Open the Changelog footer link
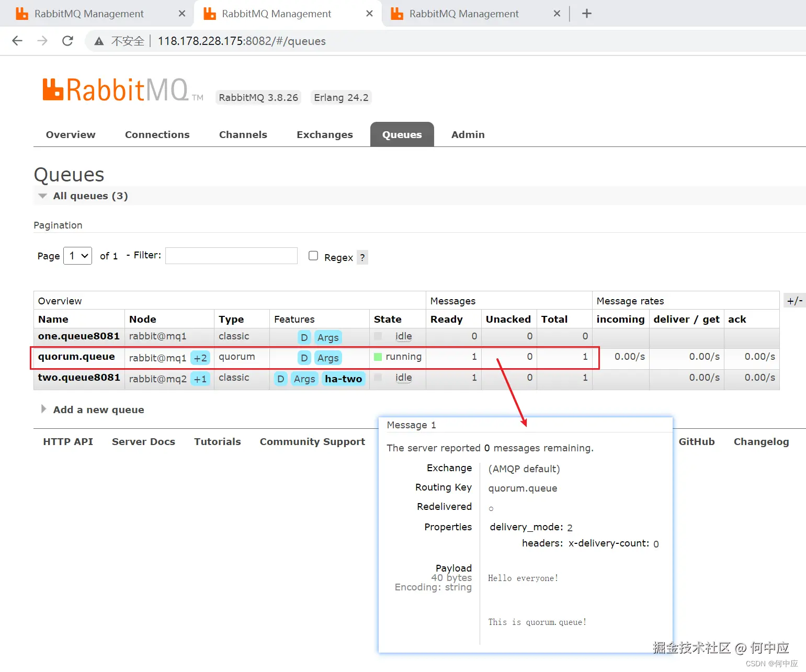Image resolution: width=806 pixels, height=672 pixels. pyautogui.click(x=761, y=442)
